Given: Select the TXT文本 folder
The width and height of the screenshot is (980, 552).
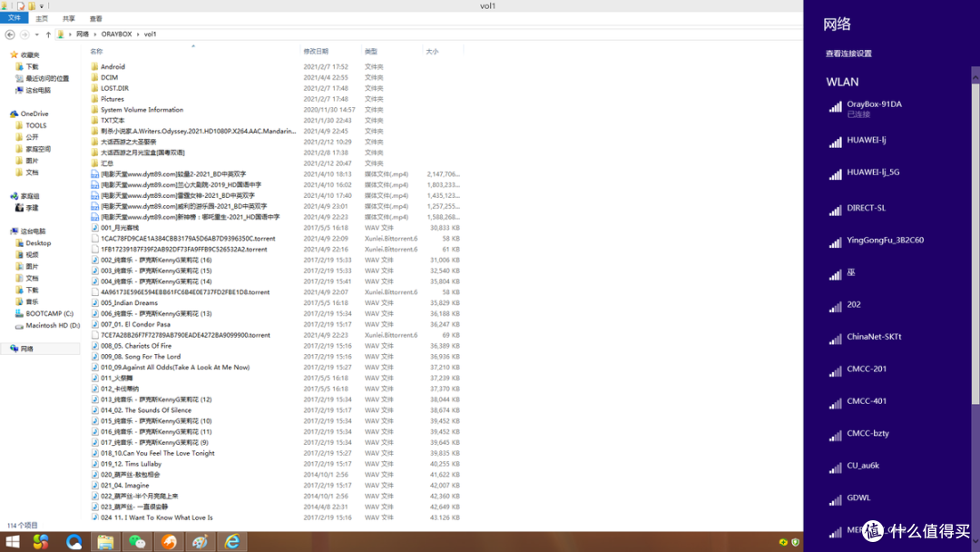Looking at the screenshot, I should [113, 121].
